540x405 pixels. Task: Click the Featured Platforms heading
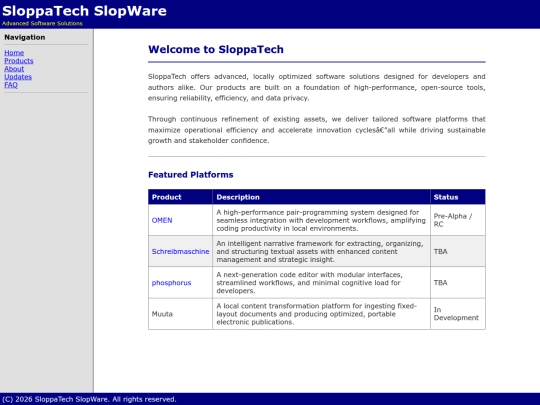[x=190, y=175]
